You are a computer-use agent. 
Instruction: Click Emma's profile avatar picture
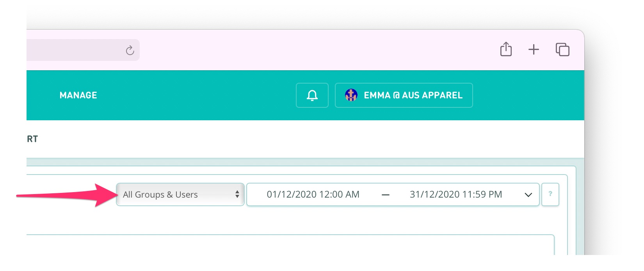pos(350,95)
